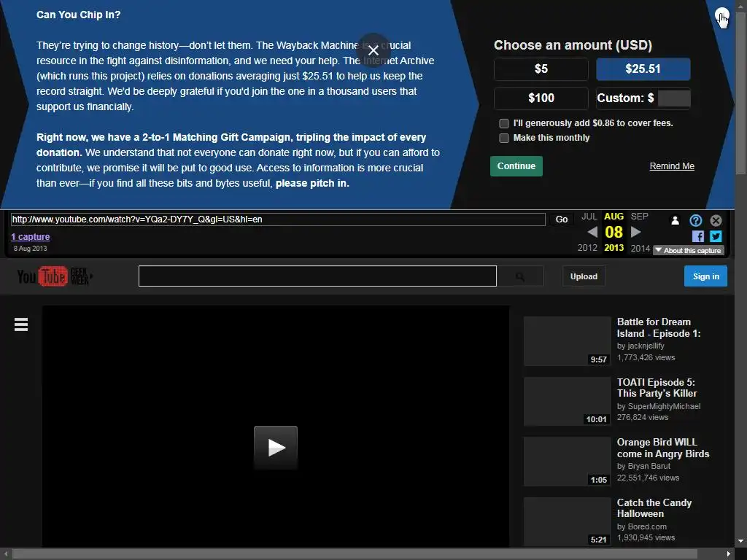Share capture on Twitter icon
This screenshot has height=560, width=747.
click(x=716, y=236)
